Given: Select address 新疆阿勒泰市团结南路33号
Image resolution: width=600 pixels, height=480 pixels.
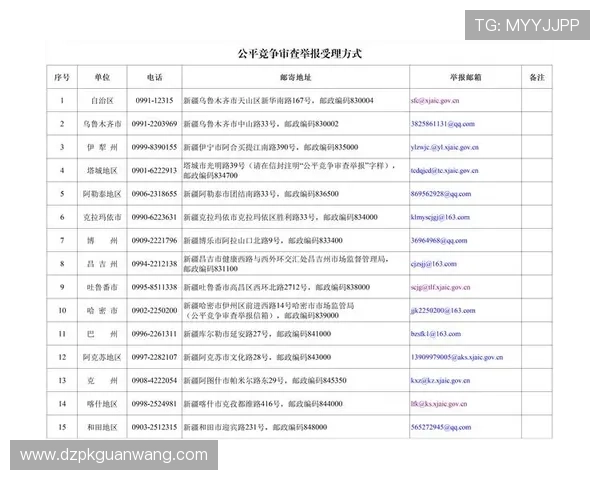Looking at the screenshot, I should pyautogui.click(x=230, y=194).
